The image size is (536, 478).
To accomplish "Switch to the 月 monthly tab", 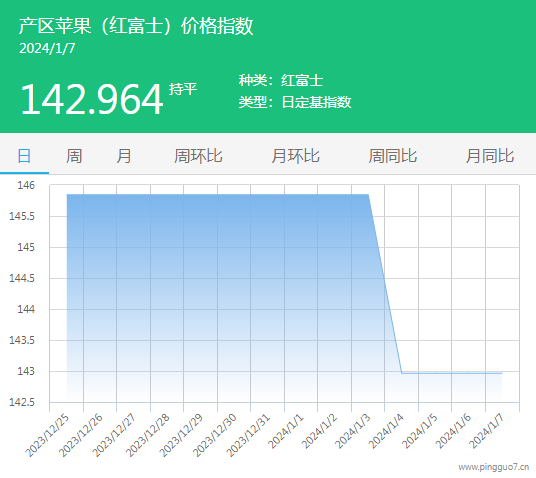I will coord(124,156).
